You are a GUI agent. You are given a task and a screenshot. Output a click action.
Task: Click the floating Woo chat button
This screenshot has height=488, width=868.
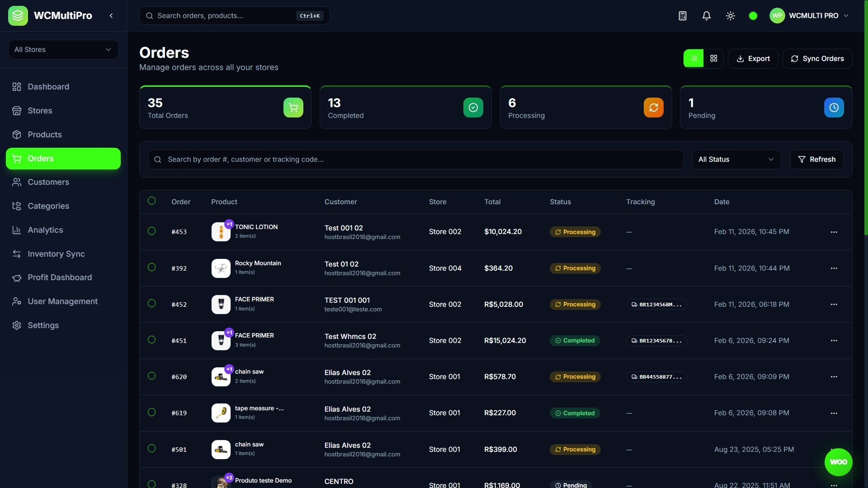(x=838, y=462)
